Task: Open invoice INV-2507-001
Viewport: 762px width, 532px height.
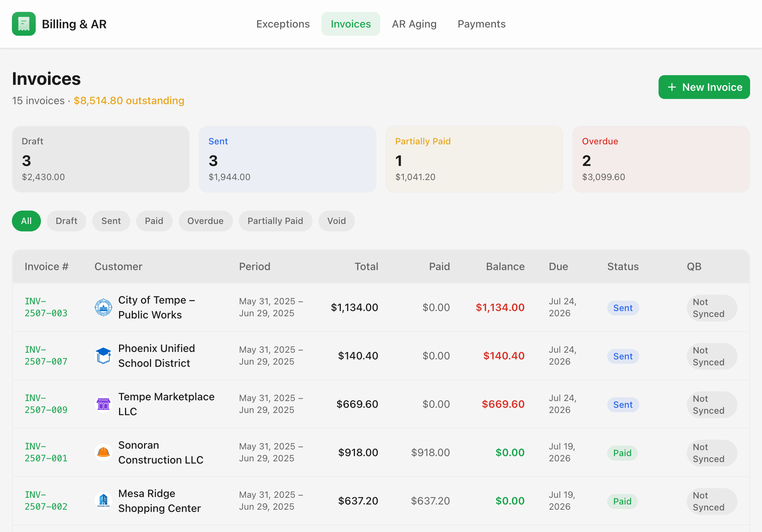Action: tap(46, 452)
